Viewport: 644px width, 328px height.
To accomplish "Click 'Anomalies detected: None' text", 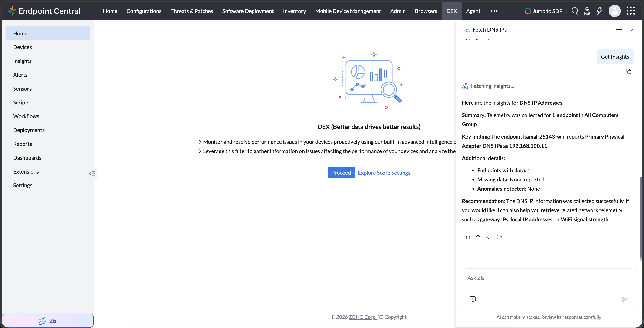I will [x=508, y=189].
